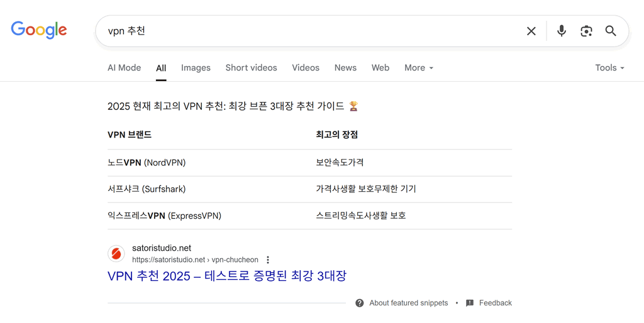Select the '익스프레스VPN (ExpressVPN)' cell

pyautogui.click(x=164, y=216)
